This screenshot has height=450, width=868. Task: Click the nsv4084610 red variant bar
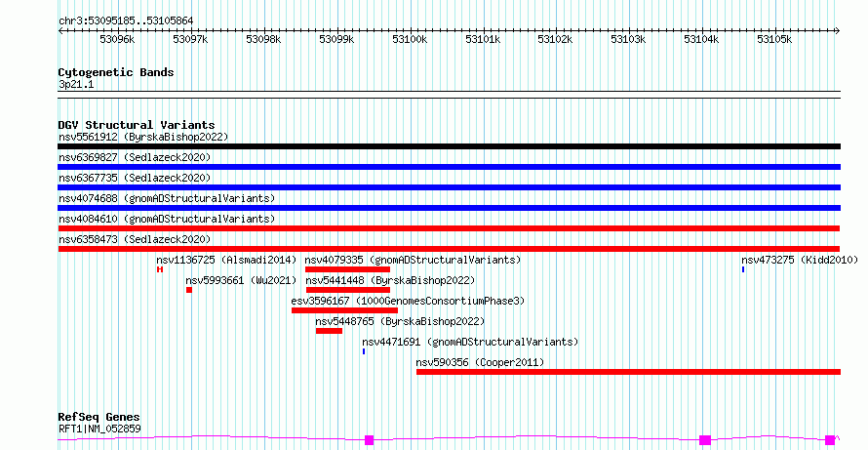[x=449, y=228]
